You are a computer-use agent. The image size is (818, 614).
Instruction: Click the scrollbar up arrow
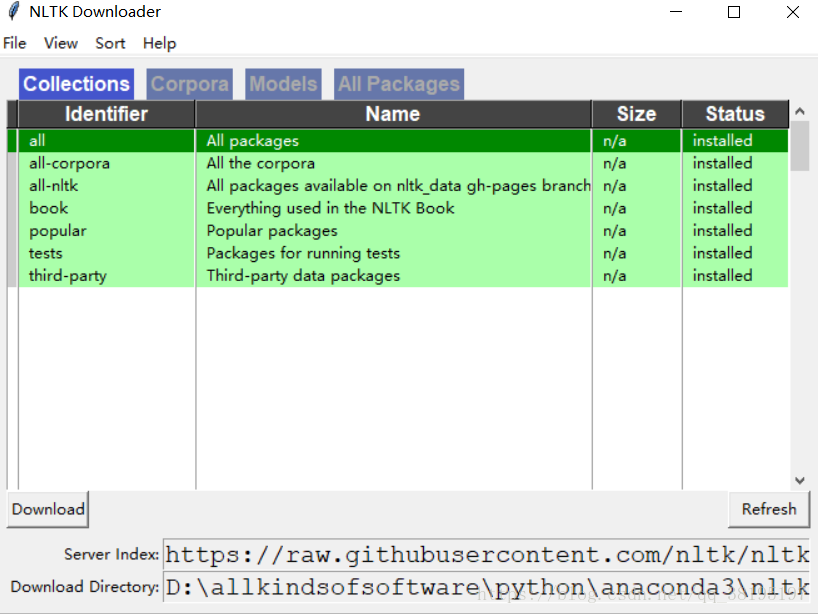pos(800,111)
